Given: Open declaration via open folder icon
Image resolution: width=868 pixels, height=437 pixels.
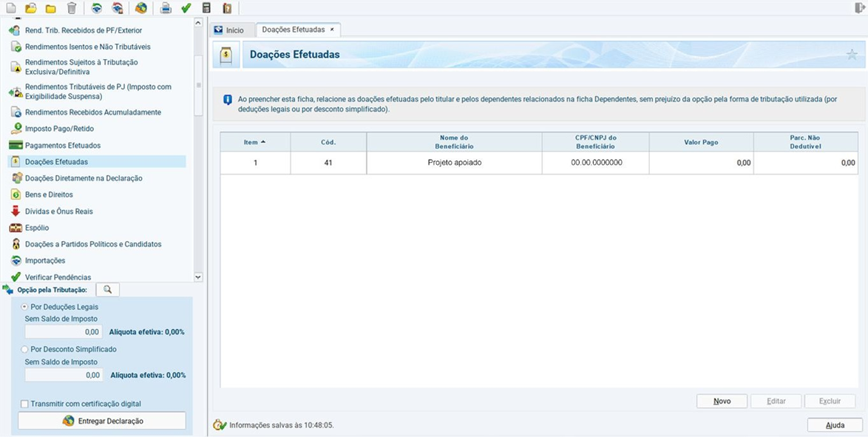Looking at the screenshot, I should (31, 7).
